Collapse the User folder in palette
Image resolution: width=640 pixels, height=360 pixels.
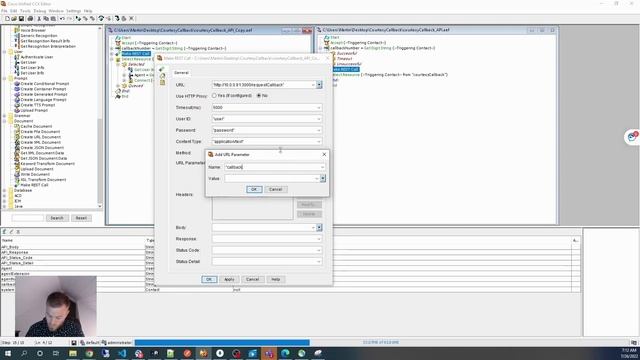pos(4,52)
